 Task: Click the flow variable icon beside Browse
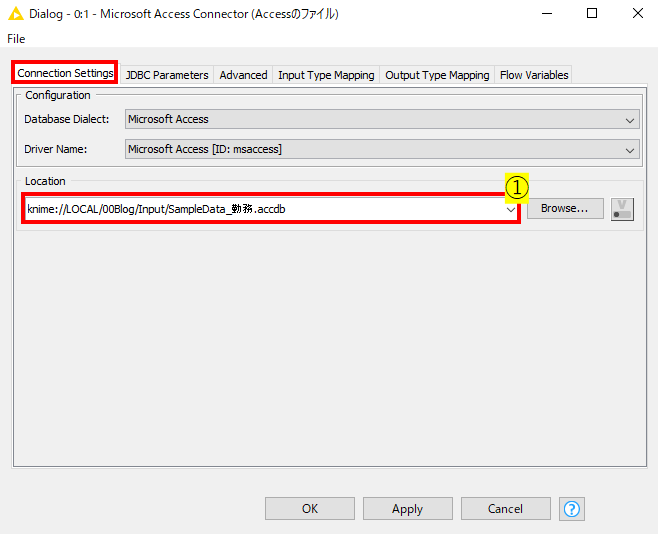tap(622, 209)
